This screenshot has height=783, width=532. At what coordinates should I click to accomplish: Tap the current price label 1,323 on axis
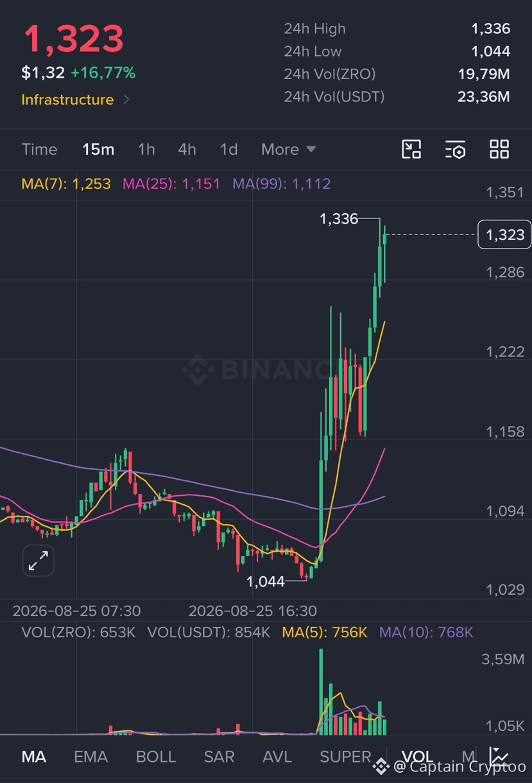tap(505, 235)
